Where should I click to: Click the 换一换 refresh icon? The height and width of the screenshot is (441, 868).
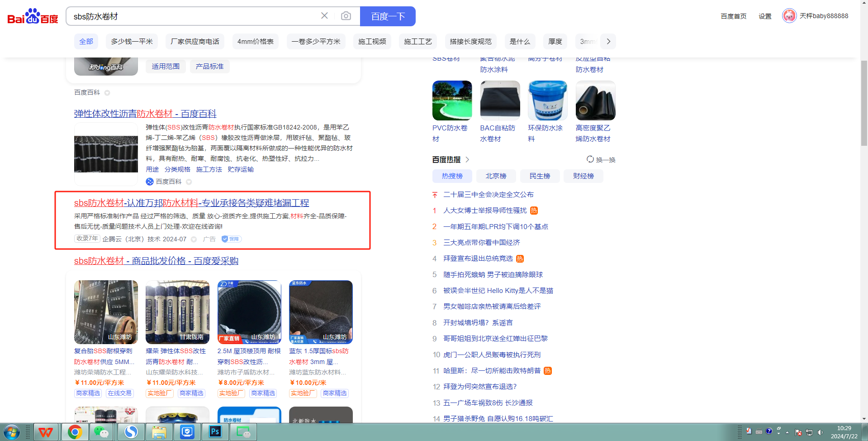590,159
